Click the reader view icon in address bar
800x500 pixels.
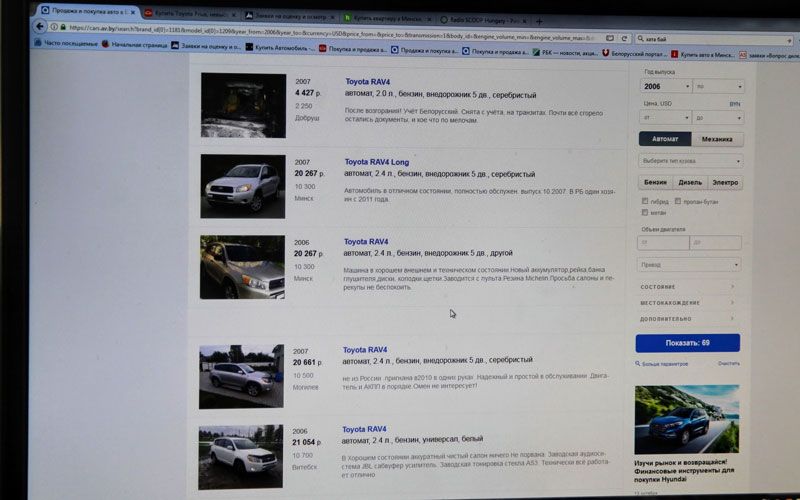tap(610, 38)
